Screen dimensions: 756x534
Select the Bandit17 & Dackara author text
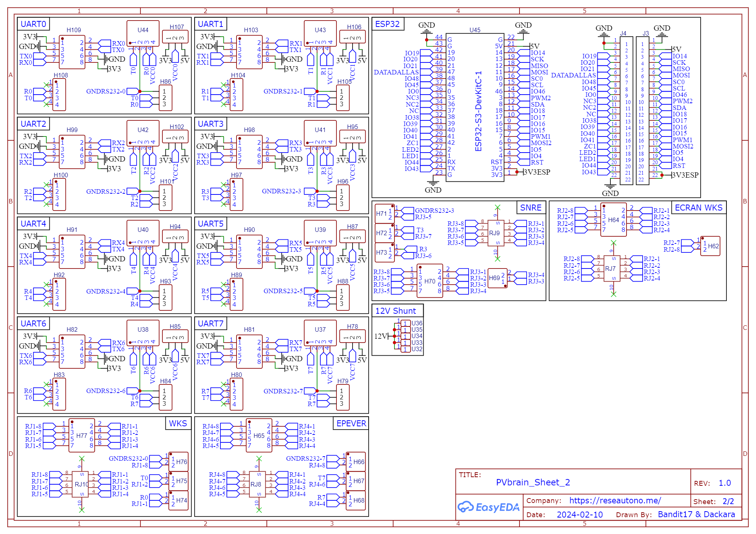[x=696, y=515]
